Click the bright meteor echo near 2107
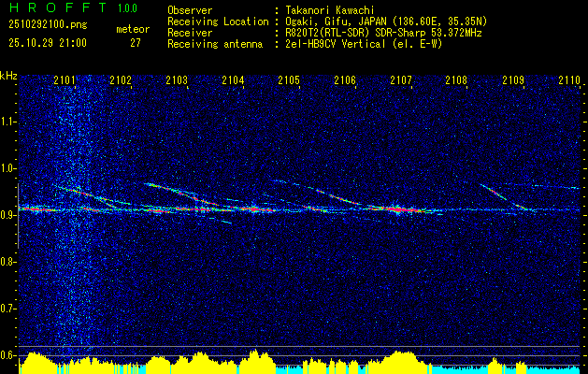The height and width of the screenshot is (374, 588). point(399,209)
